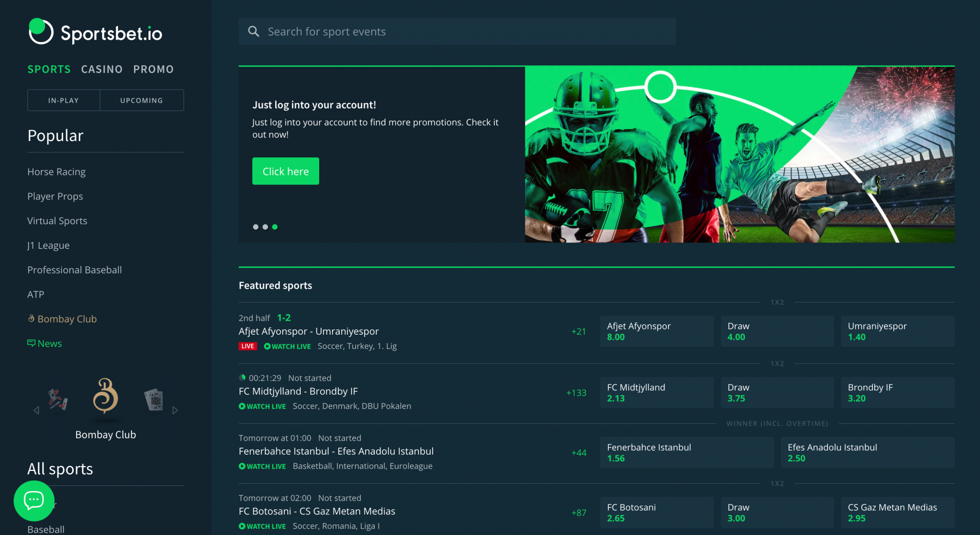Viewport: 980px width, 535px height.
Task: Click the search magnifier icon
Action: 254,32
